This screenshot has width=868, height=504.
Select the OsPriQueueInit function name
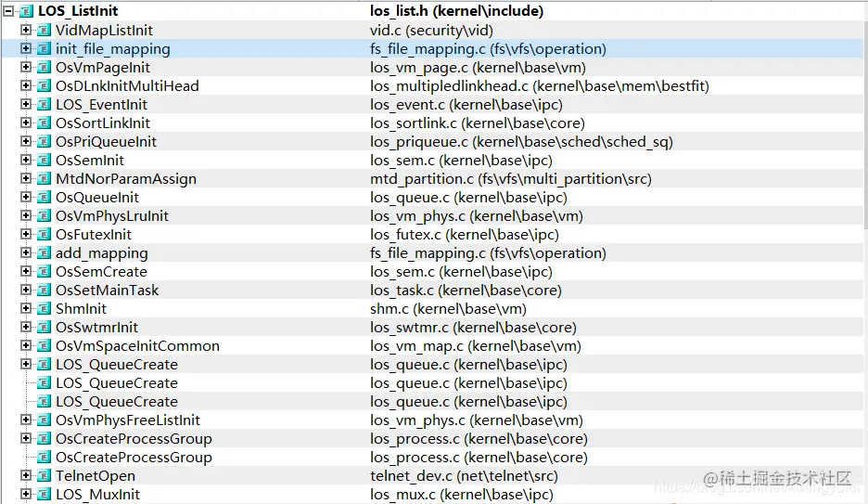coord(106,142)
